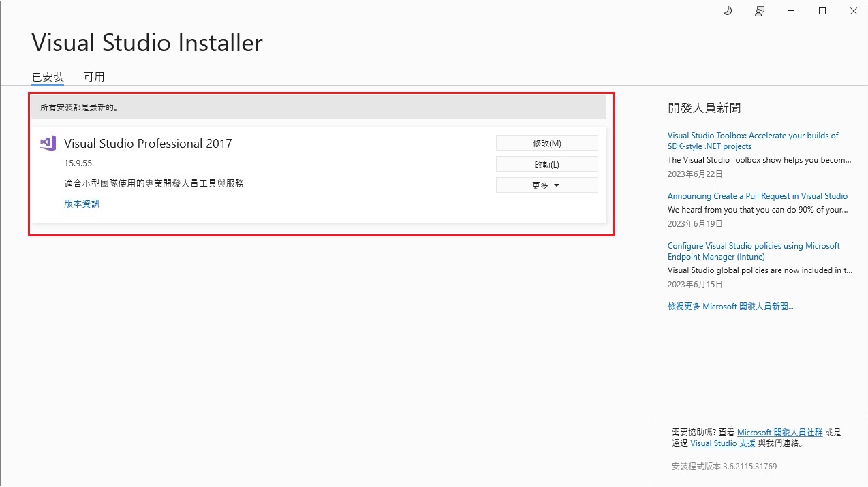This screenshot has width=868, height=487.
Task: Expand the 更多 dropdown
Action: (x=546, y=185)
